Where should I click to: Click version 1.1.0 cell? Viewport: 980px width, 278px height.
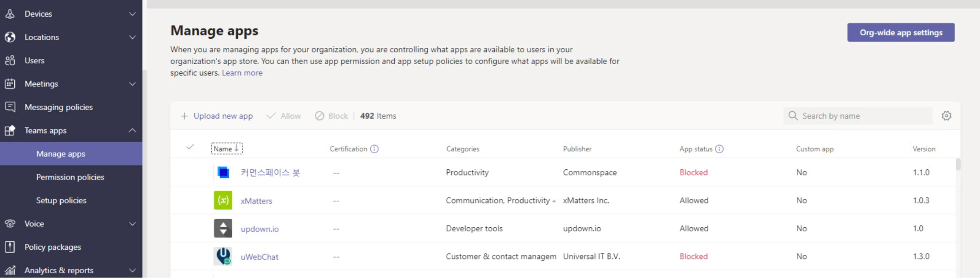tap(921, 172)
